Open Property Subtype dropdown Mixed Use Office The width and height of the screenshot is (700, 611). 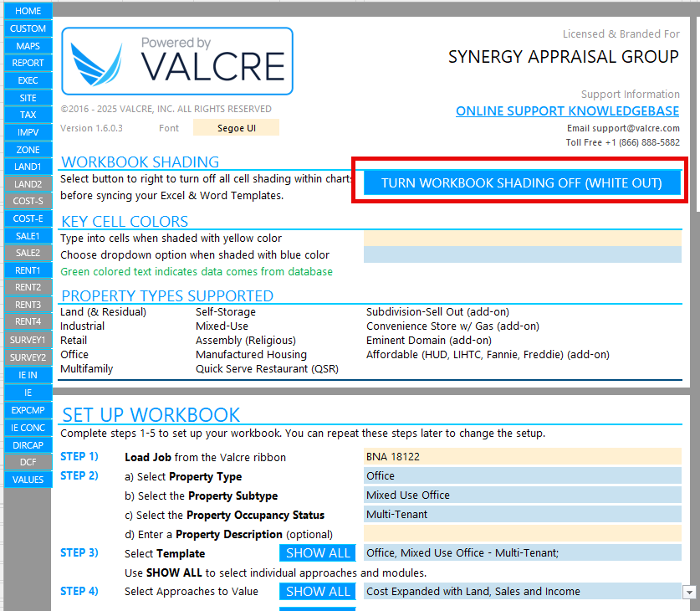click(x=523, y=495)
